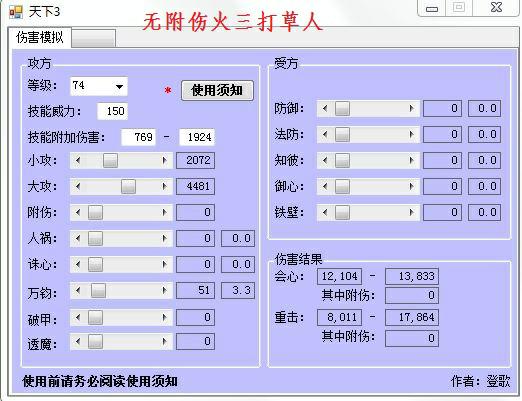Click the left arrow of 破甲 slider
Screen dimensions: 522x401
pos(78,317)
